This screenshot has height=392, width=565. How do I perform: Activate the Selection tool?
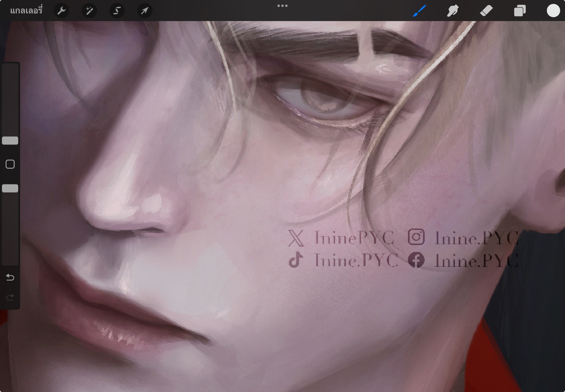coord(117,11)
